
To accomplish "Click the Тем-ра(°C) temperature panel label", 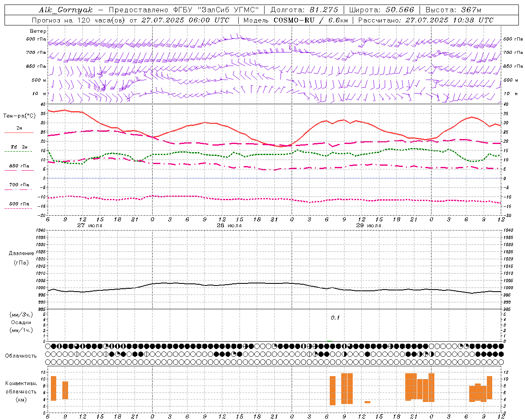I will coord(19,116).
